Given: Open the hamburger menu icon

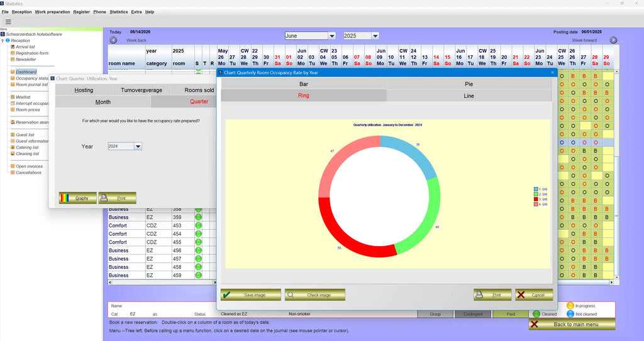Looking at the screenshot, I should 8,22.
